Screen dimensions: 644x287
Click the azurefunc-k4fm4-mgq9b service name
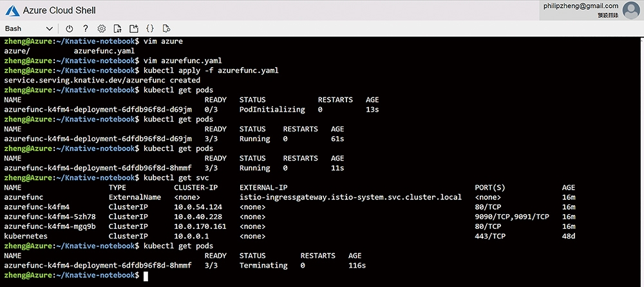point(50,226)
